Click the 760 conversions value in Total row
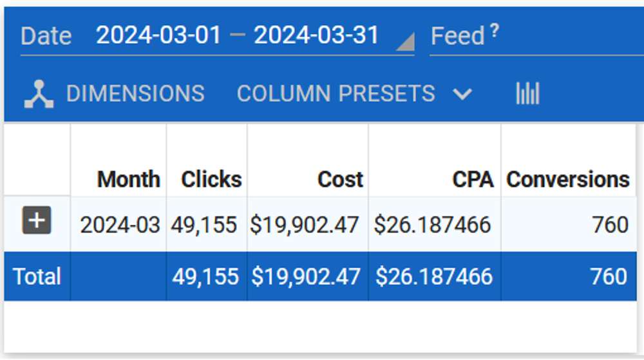The width and height of the screenshot is (644, 360). click(609, 276)
